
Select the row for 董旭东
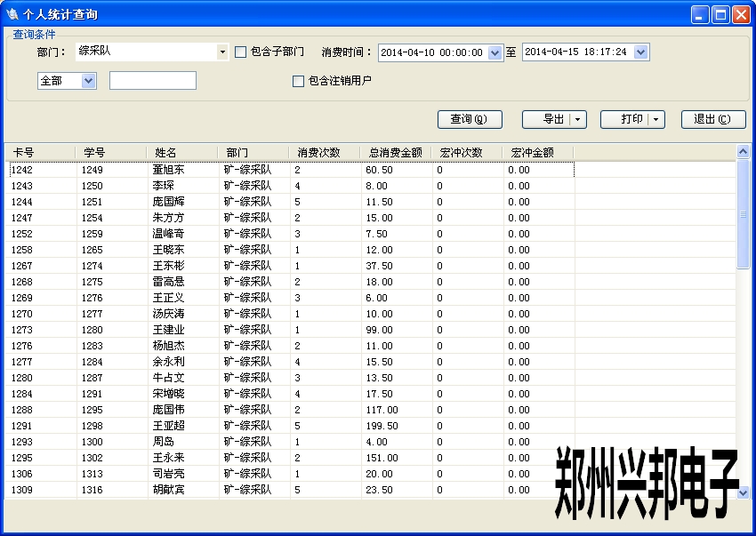pyautogui.click(x=290, y=170)
